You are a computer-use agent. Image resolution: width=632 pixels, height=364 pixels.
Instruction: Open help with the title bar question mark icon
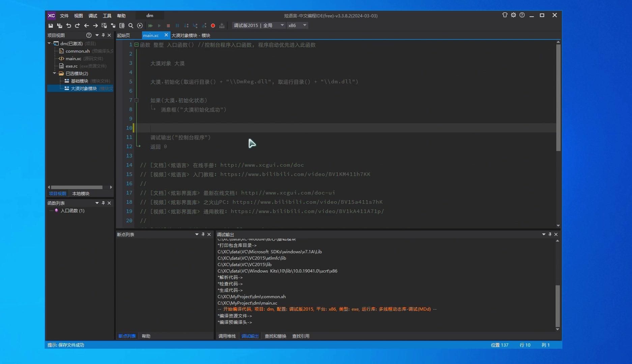pyautogui.click(x=522, y=15)
